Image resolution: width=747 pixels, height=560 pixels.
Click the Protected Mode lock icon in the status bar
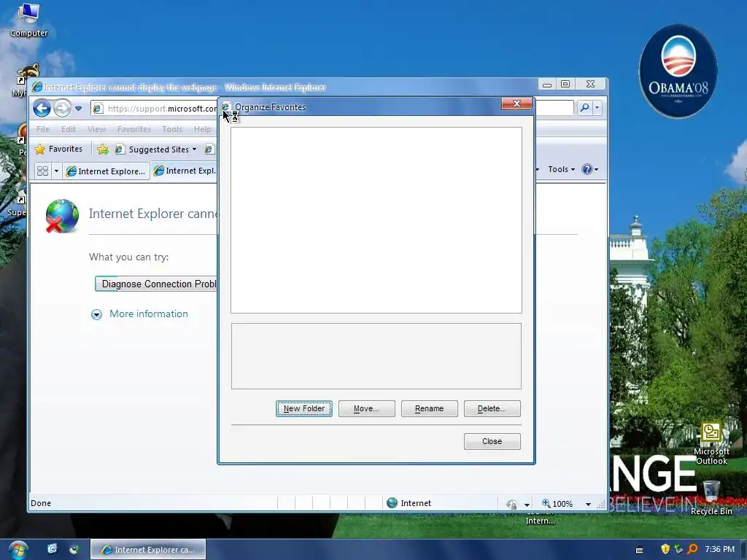pyautogui.click(x=511, y=504)
